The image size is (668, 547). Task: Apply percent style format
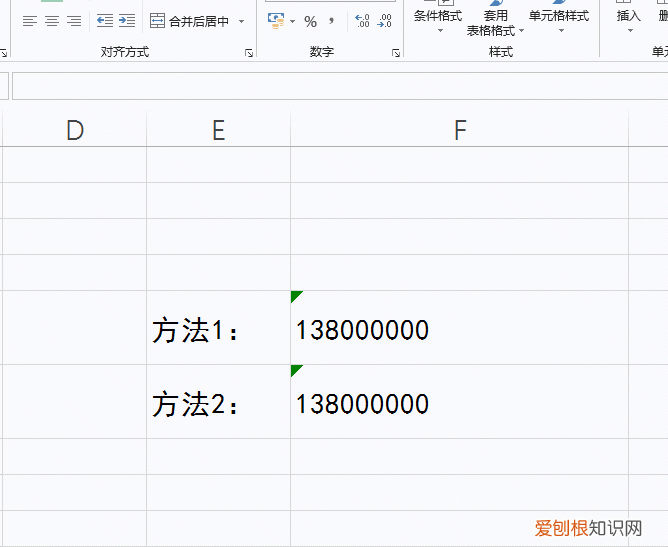coord(311,22)
